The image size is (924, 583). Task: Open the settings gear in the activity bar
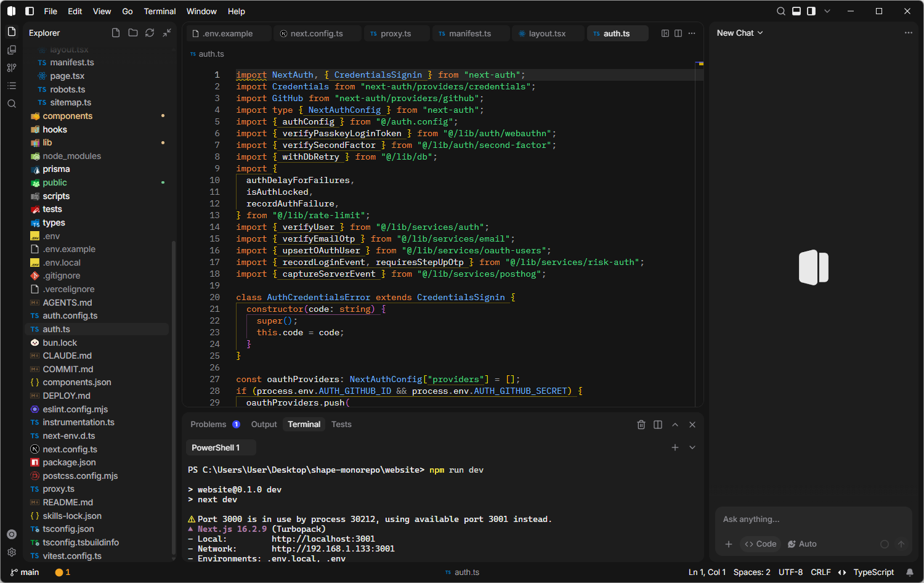12,552
